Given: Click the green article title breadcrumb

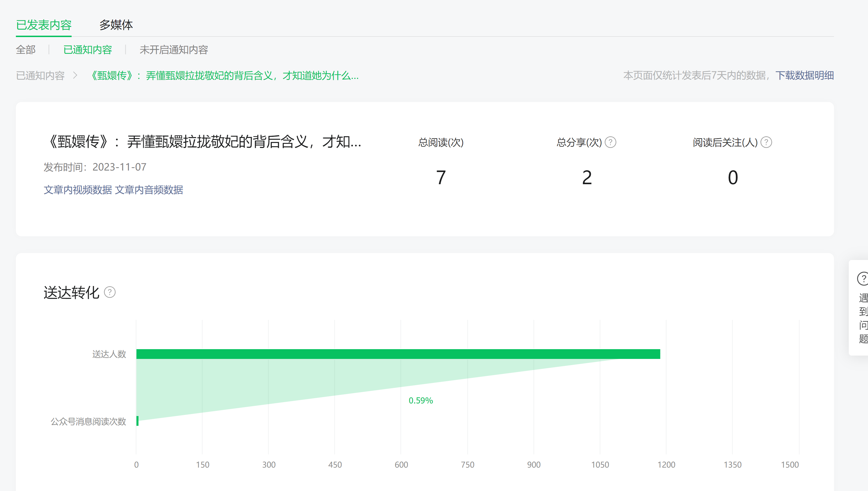Looking at the screenshot, I should point(225,76).
